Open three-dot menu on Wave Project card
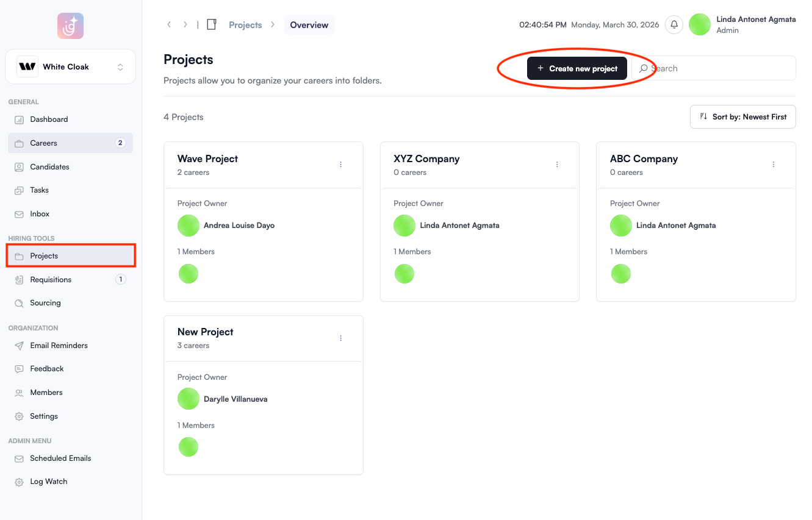Screen dimensions: 812x520 (340, 165)
